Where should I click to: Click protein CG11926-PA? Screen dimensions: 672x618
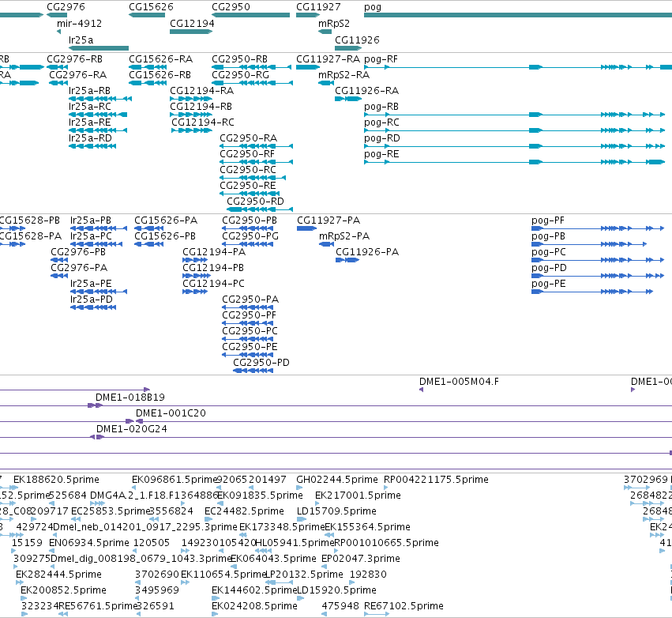pyautogui.click(x=347, y=260)
